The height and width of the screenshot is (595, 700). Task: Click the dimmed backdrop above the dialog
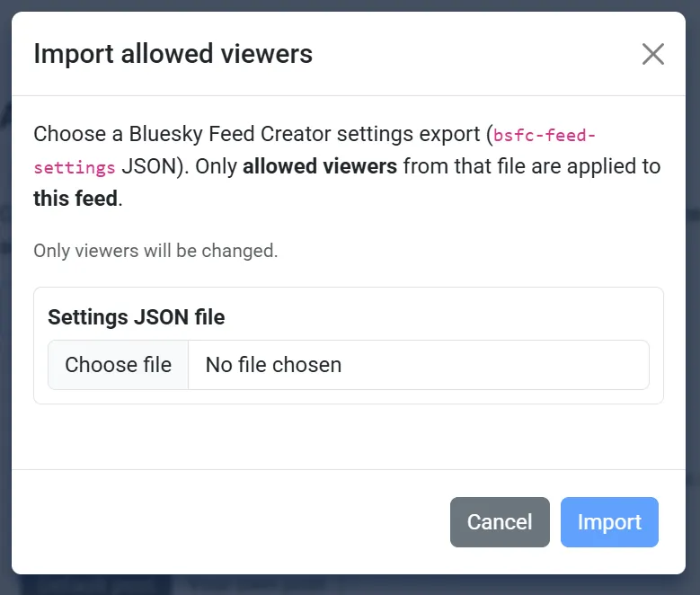350,5
